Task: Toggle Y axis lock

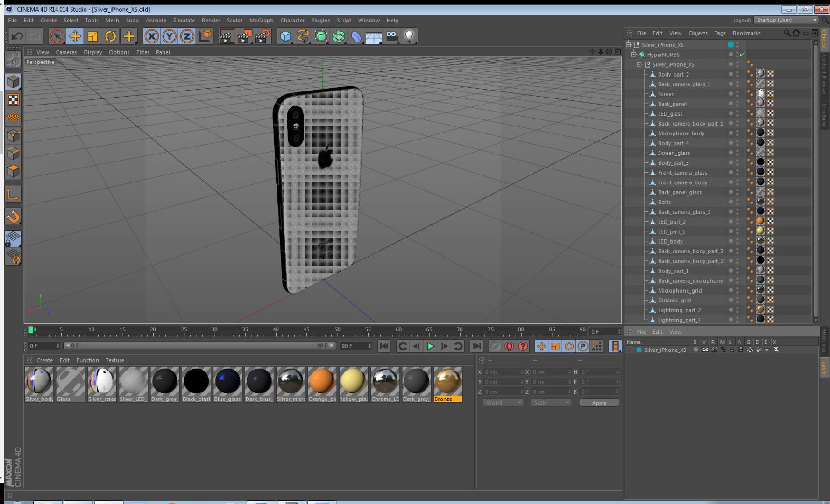Action: point(169,36)
